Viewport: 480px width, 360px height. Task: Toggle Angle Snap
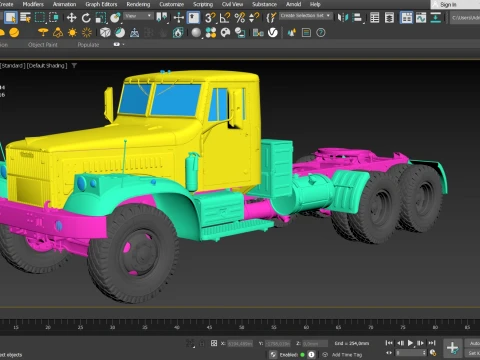225,18
